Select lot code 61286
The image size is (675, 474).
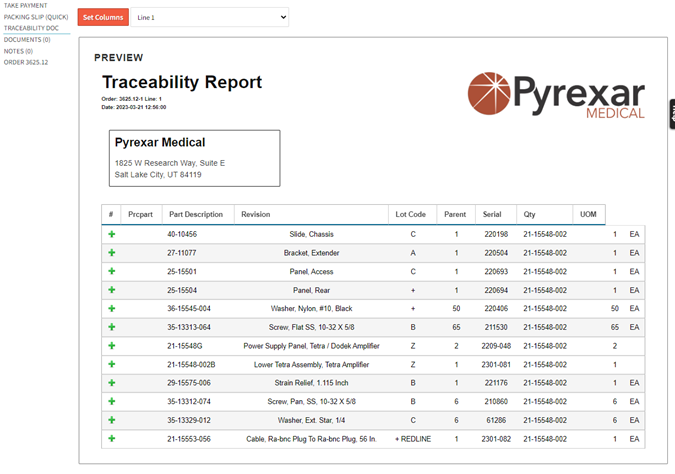(x=496, y=420)
